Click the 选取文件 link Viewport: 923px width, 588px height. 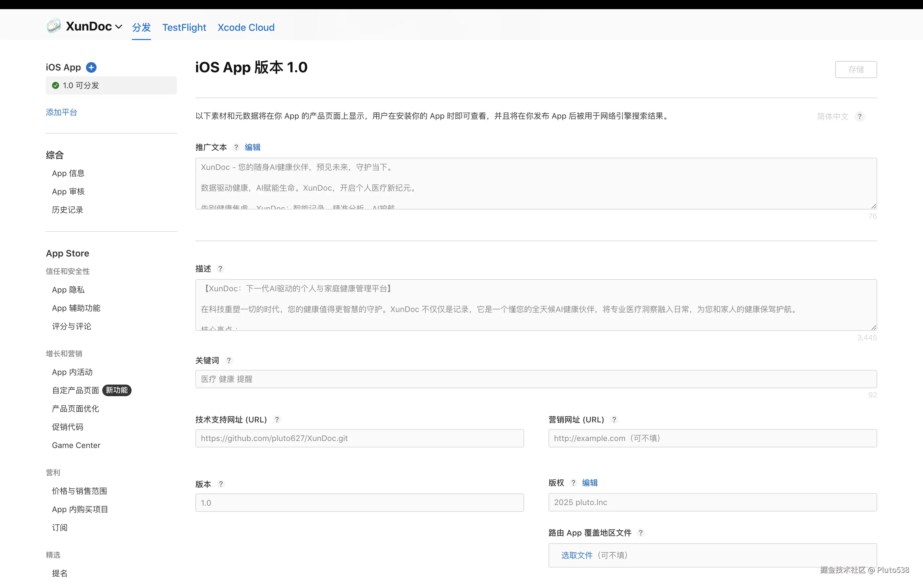tap(577, 555)
